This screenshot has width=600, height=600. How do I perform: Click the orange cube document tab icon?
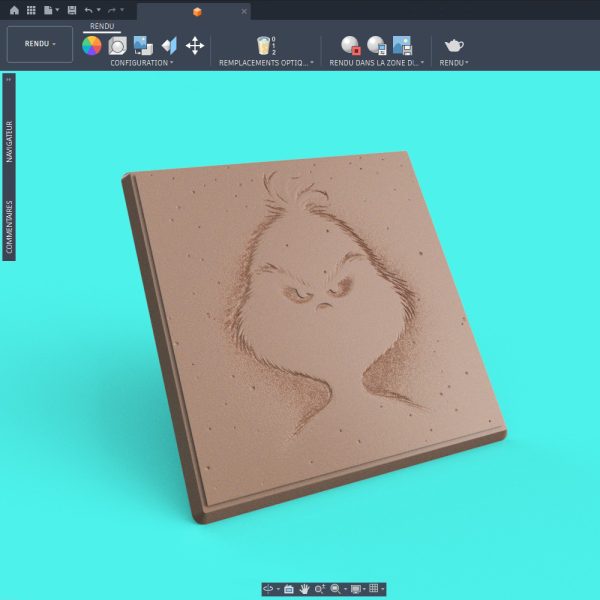click(197, 12)
